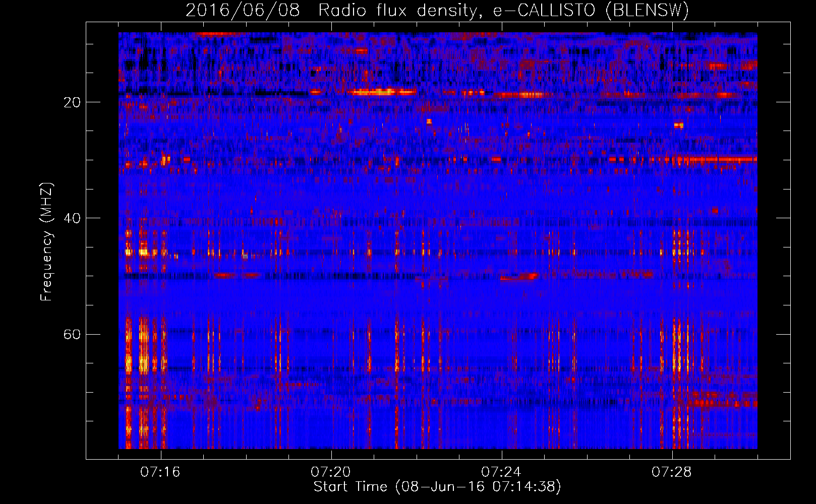Click the '07:24' time tick label
This screenshot has width=816, height=504.
point(501,472)
